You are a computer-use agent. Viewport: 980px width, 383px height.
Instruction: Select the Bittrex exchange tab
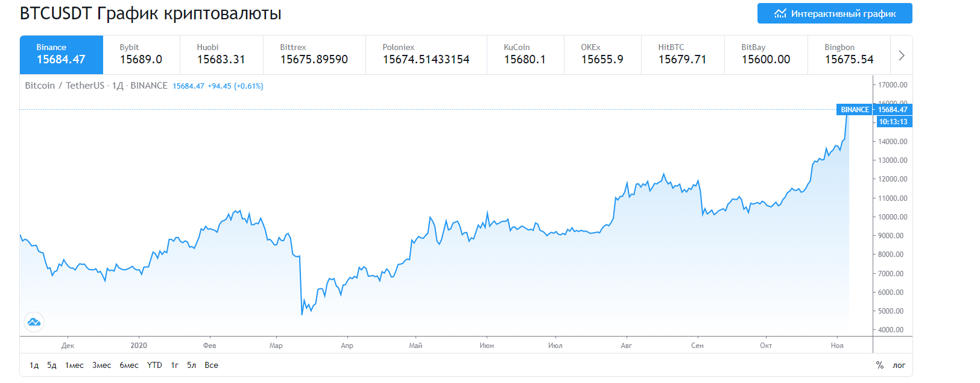314,54
